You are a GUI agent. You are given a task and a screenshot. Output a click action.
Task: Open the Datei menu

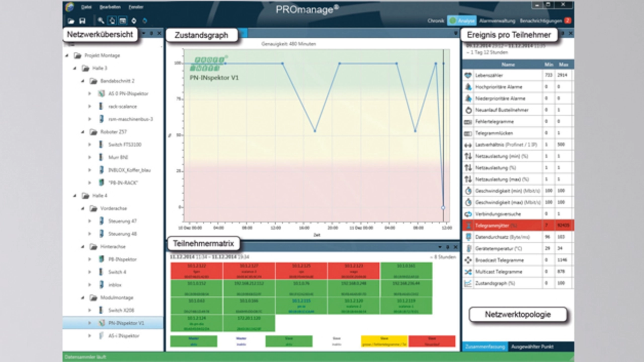pos(86,7)
